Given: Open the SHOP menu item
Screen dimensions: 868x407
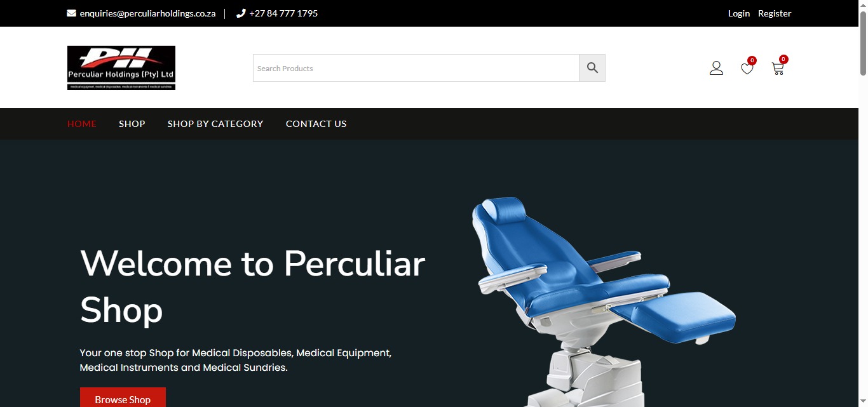Looking at the screenshot, I should tap(132, 124).
